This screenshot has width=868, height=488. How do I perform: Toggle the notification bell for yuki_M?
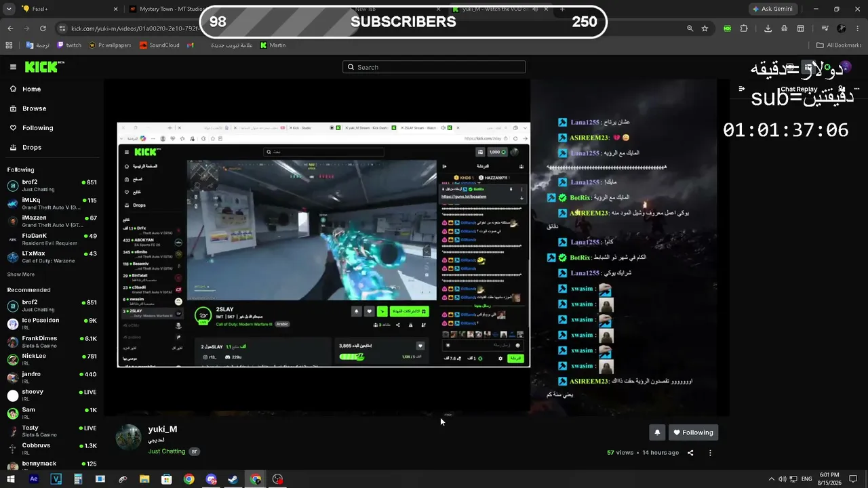point(657,432)
